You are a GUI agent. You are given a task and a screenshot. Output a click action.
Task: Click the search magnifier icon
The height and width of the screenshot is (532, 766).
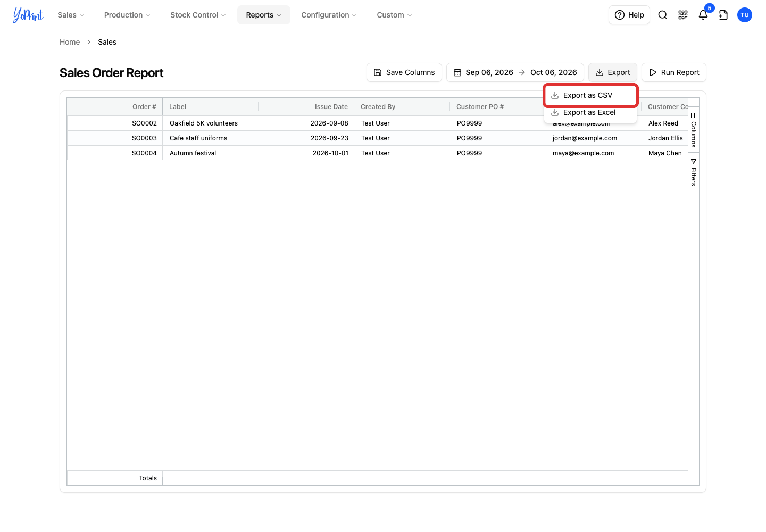pyautogui.click(x=663, y=15)
